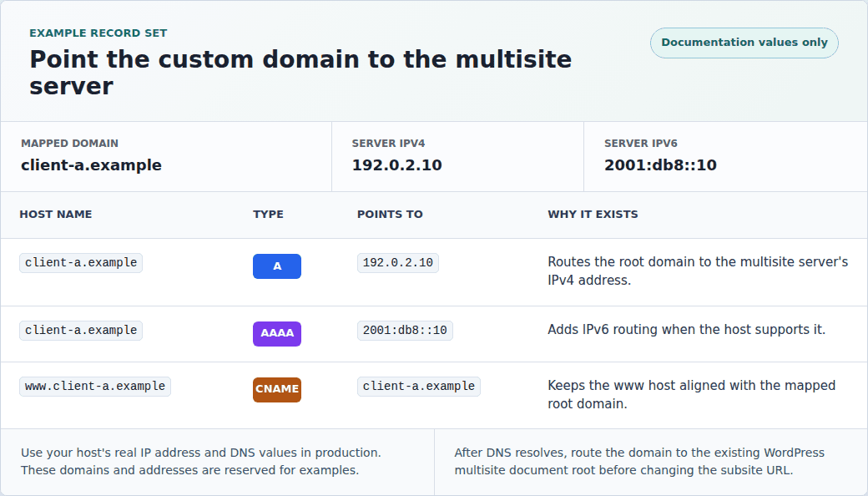The image size is (868, 496).
Task: Click host name client-a.example in AAAA row
Action: pos(81,331)
